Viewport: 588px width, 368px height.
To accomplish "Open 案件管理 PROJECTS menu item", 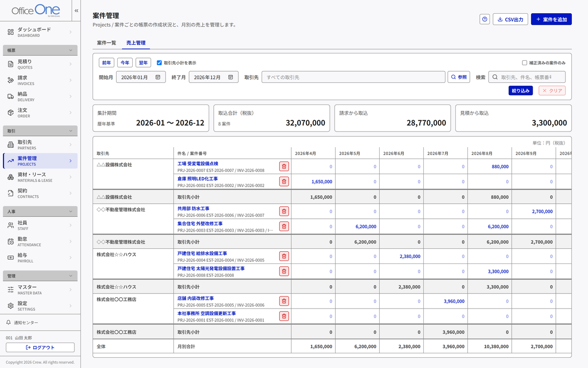I will click(40, 161).
